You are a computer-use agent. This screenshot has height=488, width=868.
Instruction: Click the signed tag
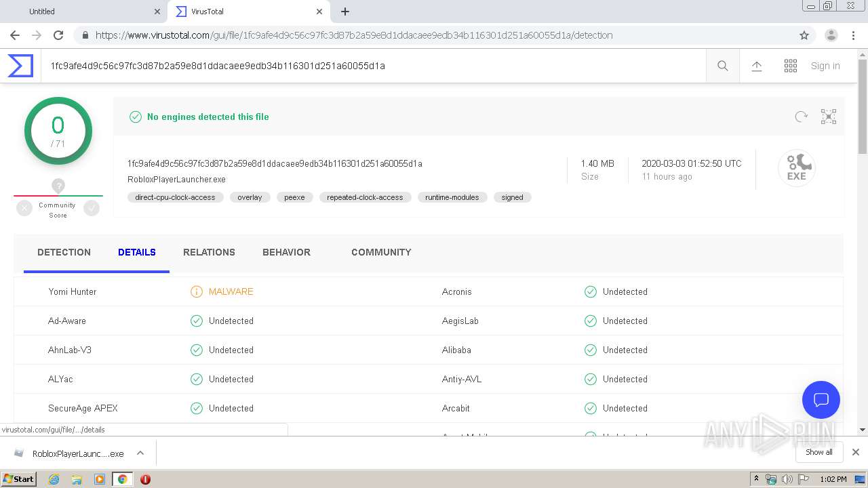pos(512,197)
